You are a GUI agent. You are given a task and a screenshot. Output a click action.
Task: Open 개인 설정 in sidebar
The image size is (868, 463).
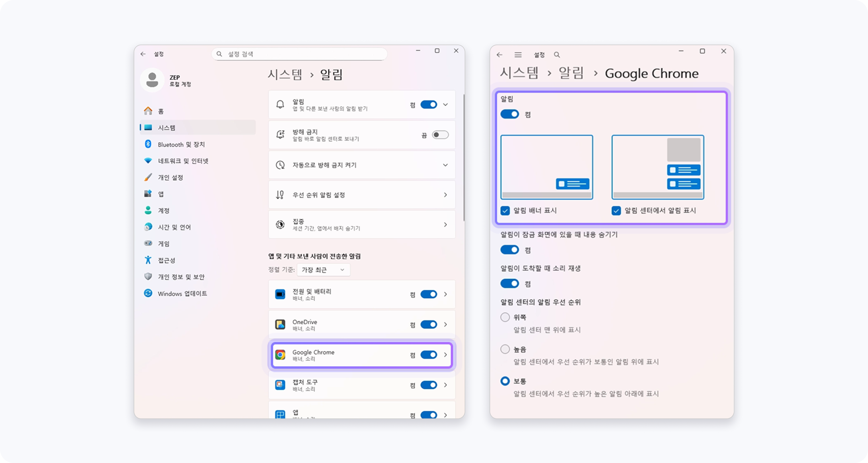(198, 177)
